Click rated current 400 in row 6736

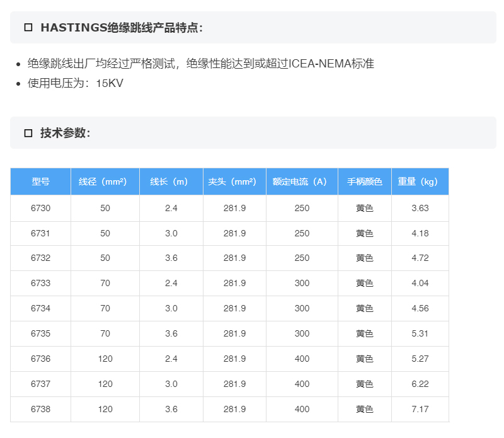click(302, 359)
